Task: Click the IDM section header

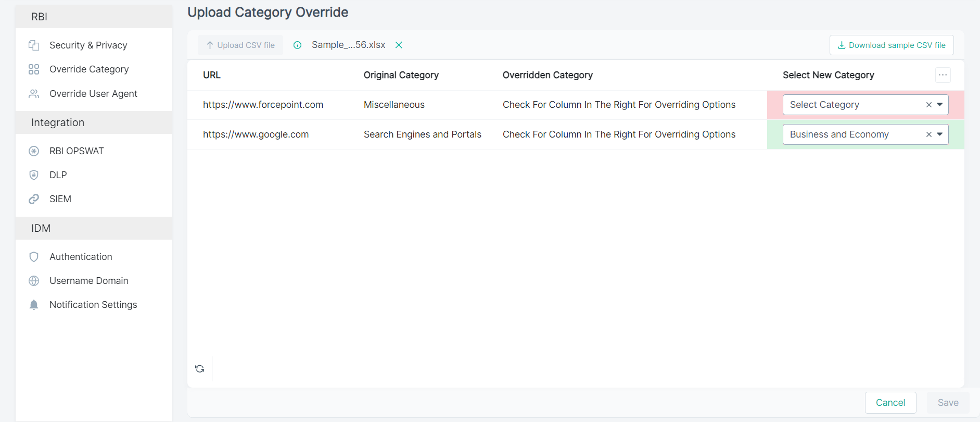Action: pyautogui.click(x=94, y=228)
